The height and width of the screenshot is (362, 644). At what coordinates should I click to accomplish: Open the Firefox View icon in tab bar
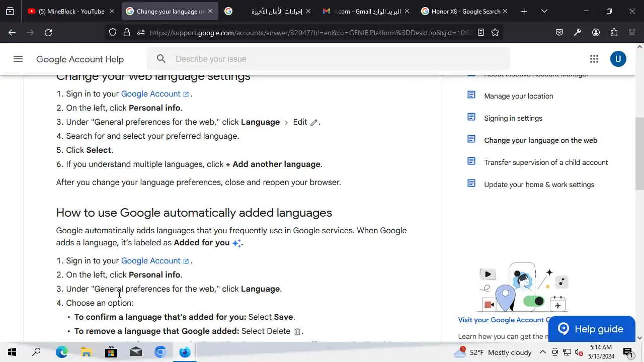pyautogui.click(x=10, y=11)
